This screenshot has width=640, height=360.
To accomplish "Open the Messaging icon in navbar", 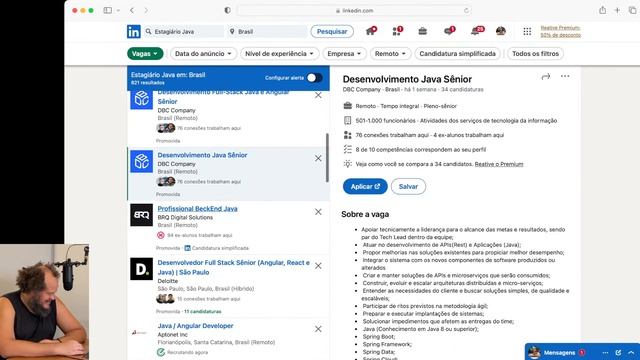I will point(449,31).
